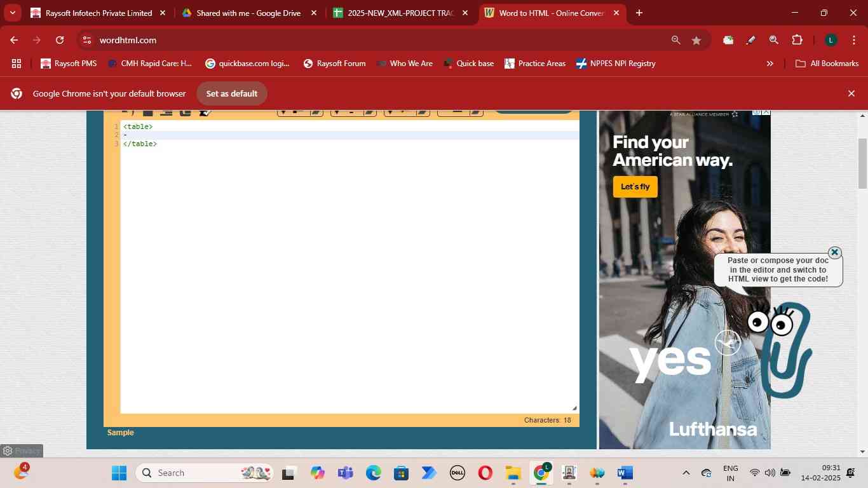Screen dimensions: 868x488
Task: Open the Practice Areas bookmark
Action: click(x=534, y=64)
